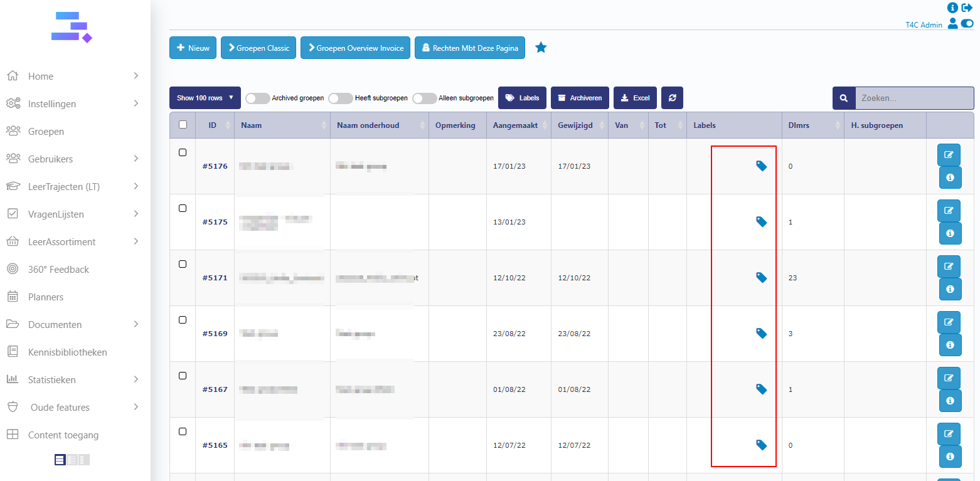Open info icon for group #5171
980x481 pixels.
[950, 289]
